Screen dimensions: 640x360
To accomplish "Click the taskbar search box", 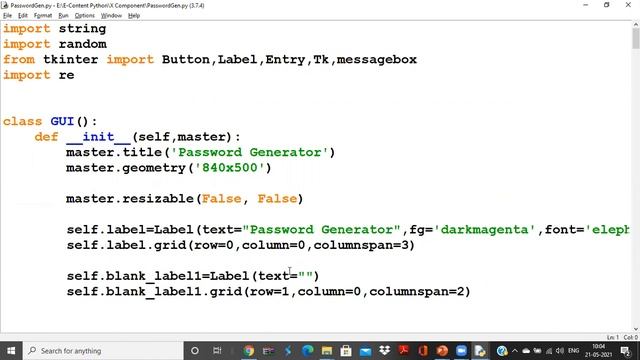I will [x=103, y=351].
